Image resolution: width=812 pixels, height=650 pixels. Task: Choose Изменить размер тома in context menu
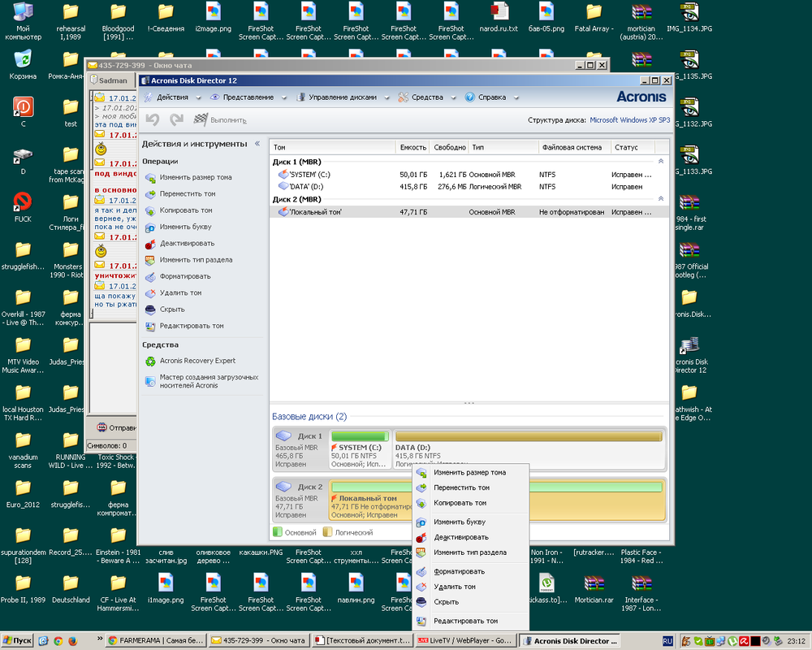coord(470,473)
